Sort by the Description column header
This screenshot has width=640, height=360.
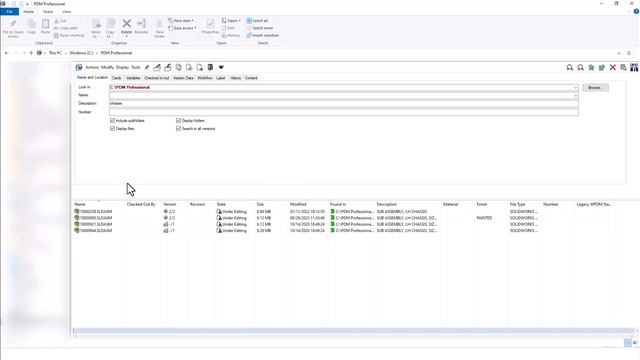(387, 204)
